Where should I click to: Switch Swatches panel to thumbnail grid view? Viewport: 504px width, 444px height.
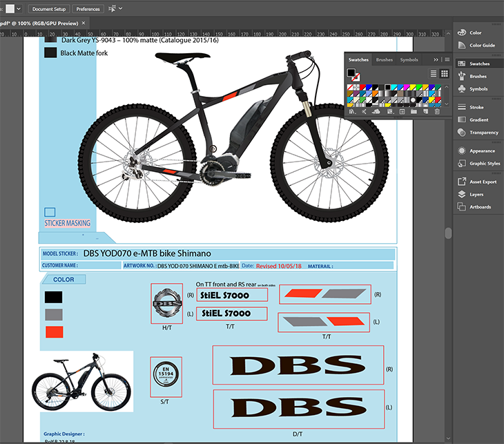[444, 74]
